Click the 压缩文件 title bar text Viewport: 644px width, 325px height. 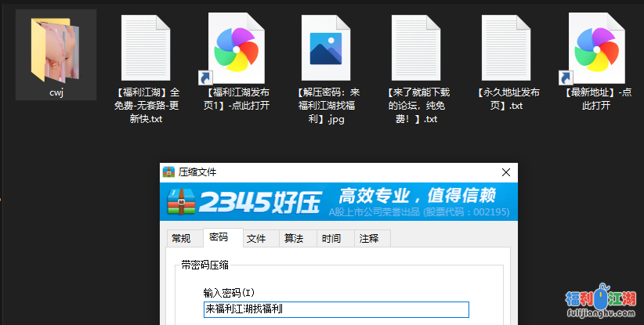(x=197, y=172)
